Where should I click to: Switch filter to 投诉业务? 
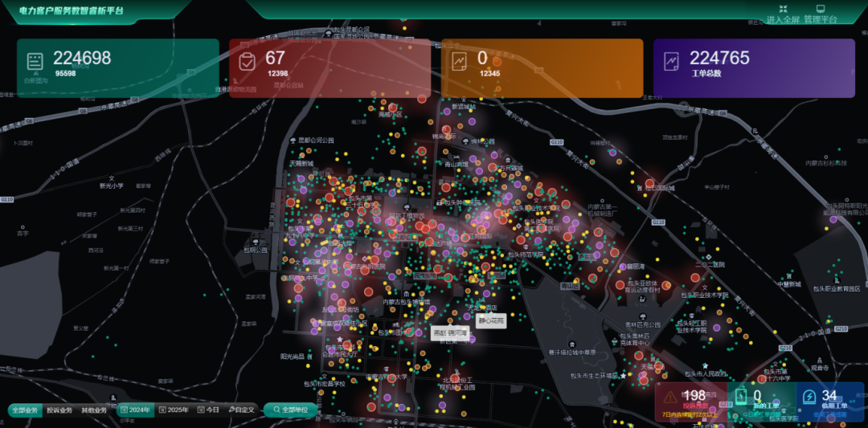pyautogui.click(x=59, y=410)
